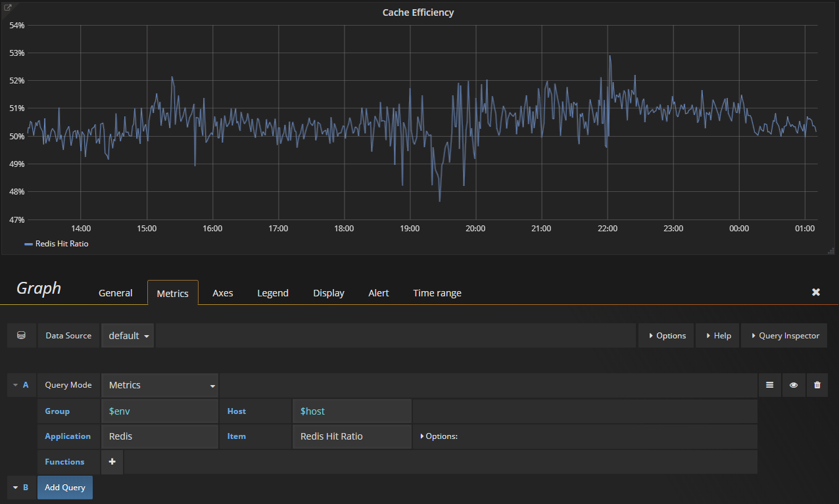Collapse query A using its chevron
This screenshot has height=504, width=839.
tap(15, 384)
